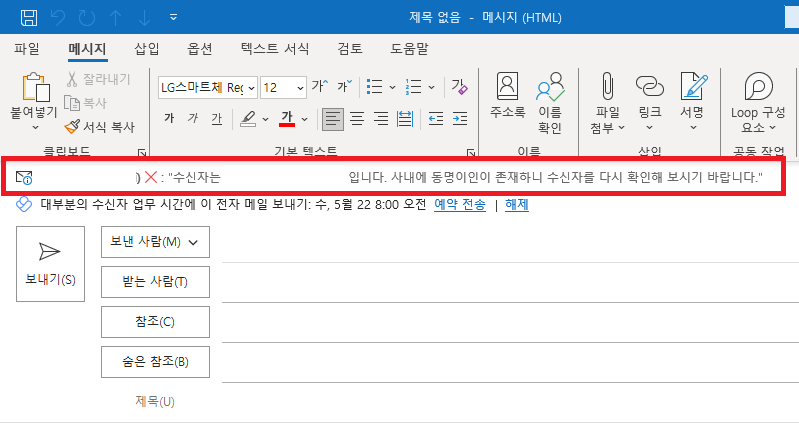Toggle italic 가 formatting
This screenshot has height=424, width=799.
click(193, 118)
